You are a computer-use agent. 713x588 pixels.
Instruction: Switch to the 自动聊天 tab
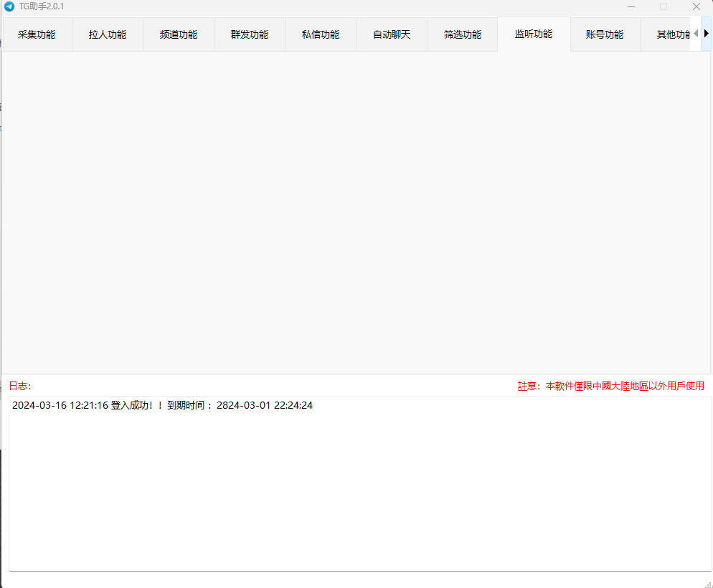click(392, 34)
